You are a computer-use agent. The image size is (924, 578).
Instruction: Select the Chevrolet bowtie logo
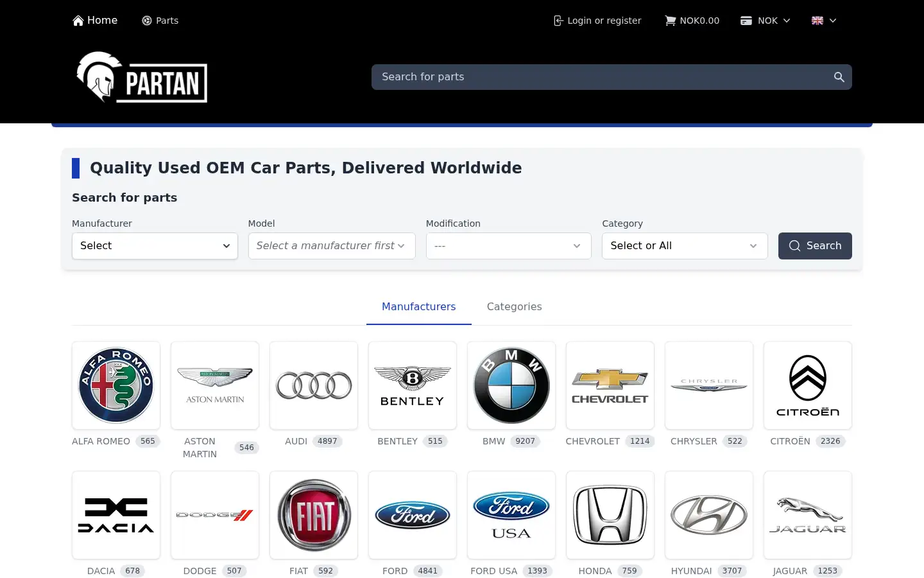coord(610,385)
